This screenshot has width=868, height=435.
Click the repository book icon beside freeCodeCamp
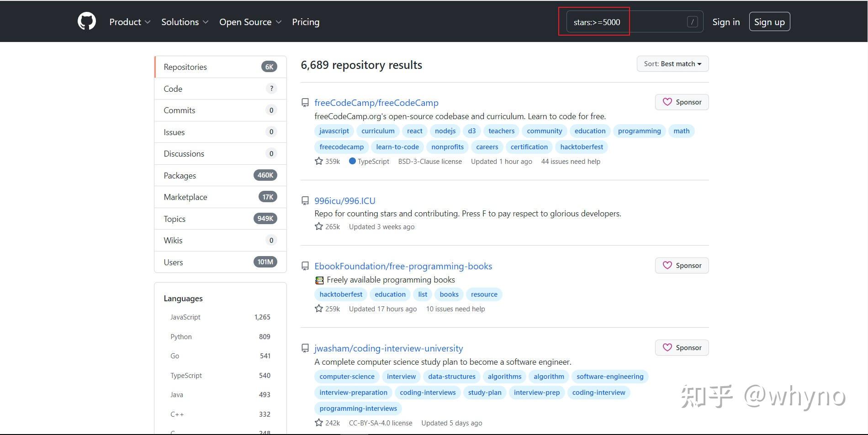pyautogui.click(x=305, y=103)
